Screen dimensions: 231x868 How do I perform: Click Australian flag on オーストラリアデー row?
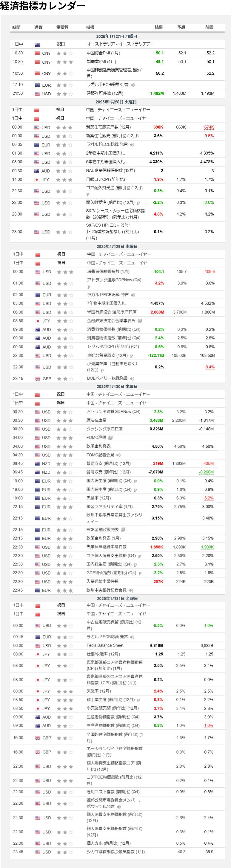(x=37, y=45)
